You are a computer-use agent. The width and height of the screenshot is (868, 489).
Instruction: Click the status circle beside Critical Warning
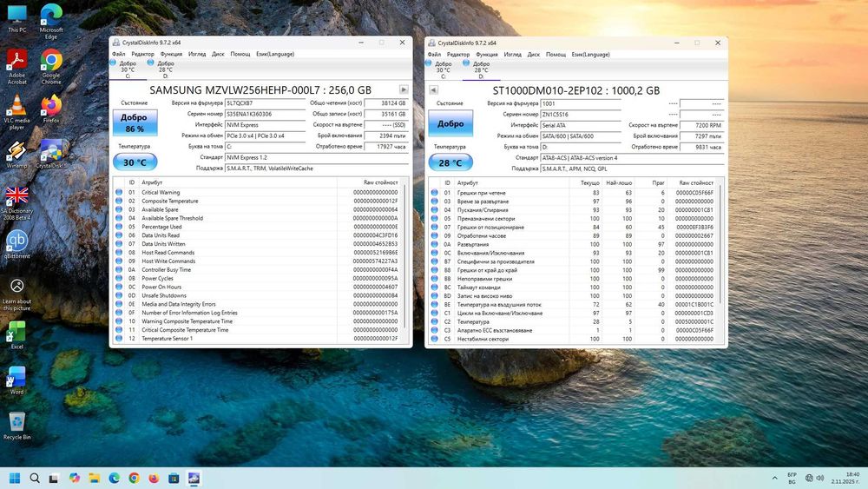pos(119,192)
